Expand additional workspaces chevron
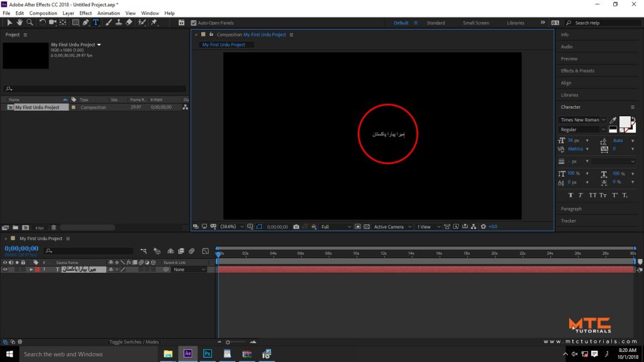 pyautogui.click(x=543, y=23)
